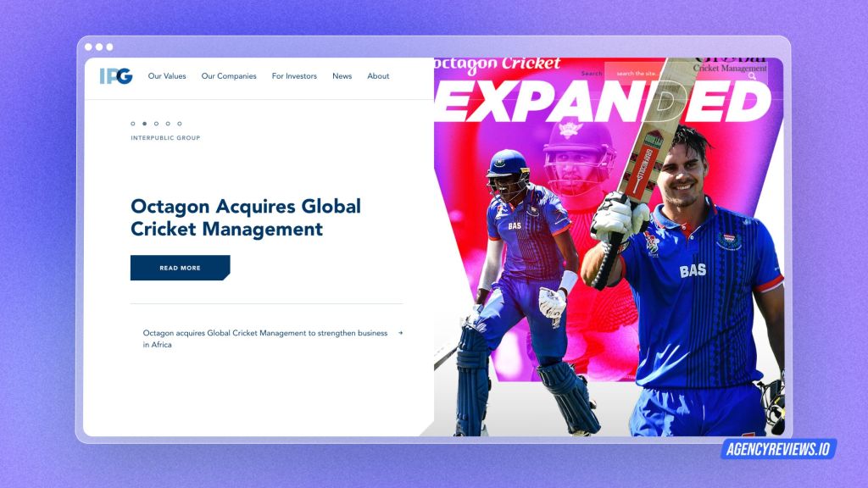Click the first window dot in the browser frame
Image resolution: width=868 pixels, height=488 pixels.
pos(89,47)
